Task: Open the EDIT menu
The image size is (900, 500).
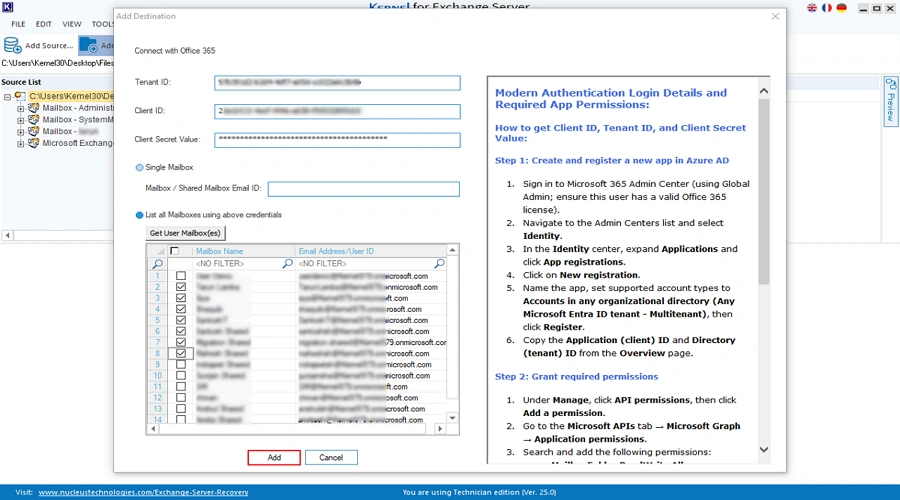Action: [44, 24]
